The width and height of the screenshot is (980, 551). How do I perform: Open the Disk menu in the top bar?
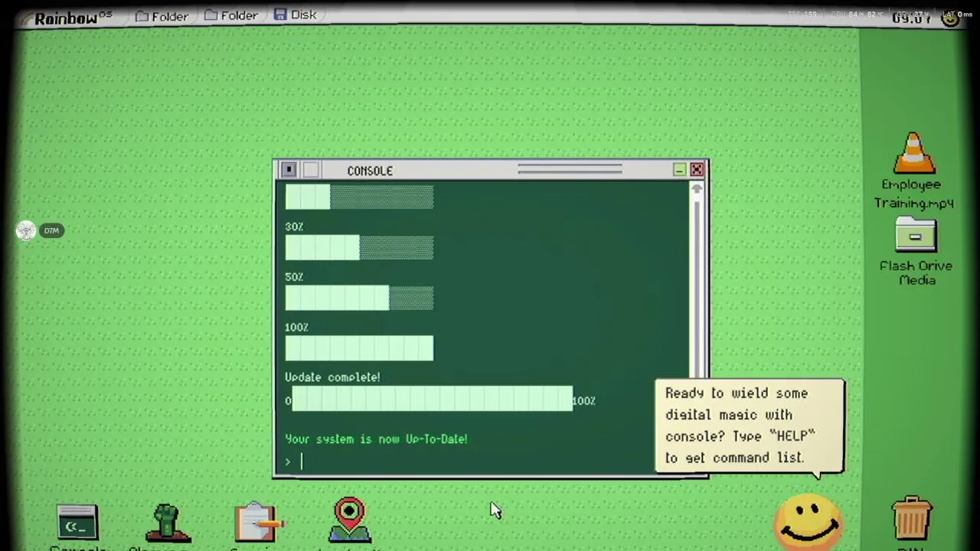pos(295,15)
